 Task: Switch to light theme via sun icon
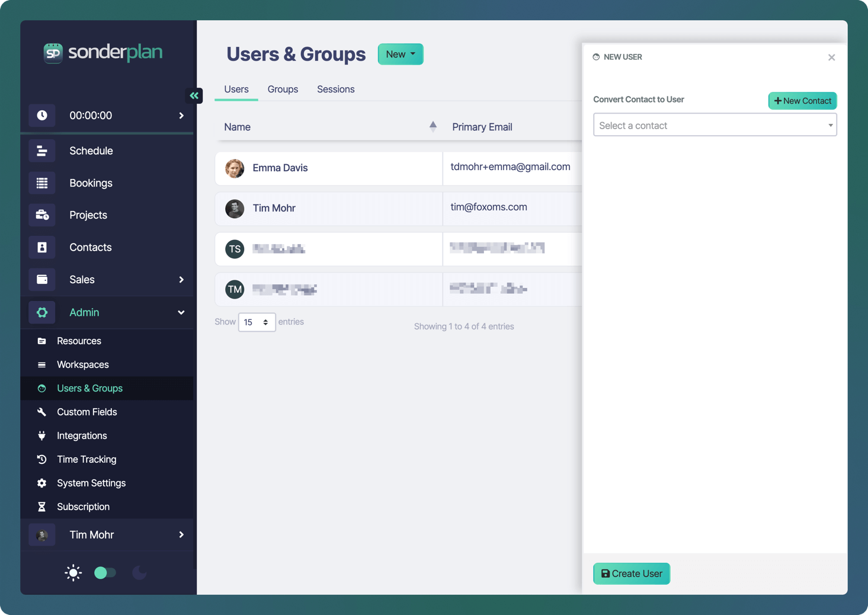point(73,572)
